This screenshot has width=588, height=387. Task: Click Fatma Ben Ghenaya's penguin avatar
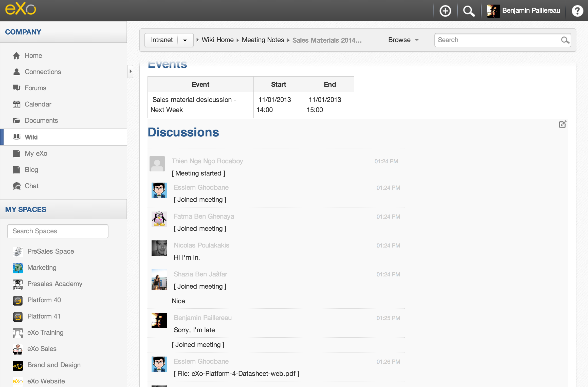[159, 219]
